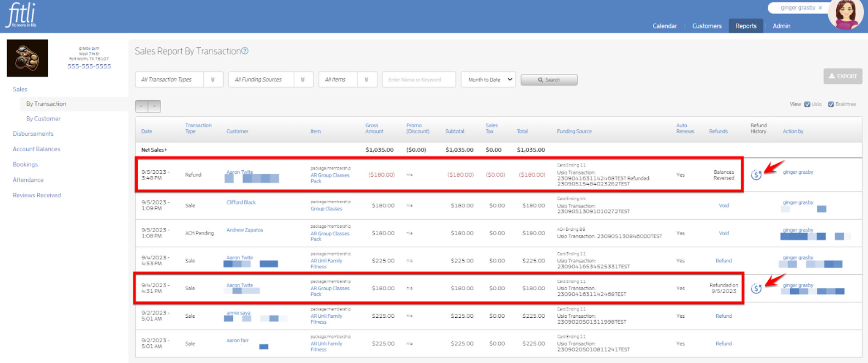The height and width of the screenshot is (363, 868).
Task: Click Net Sales total $1,035.00
Action: tap(530, 150)
